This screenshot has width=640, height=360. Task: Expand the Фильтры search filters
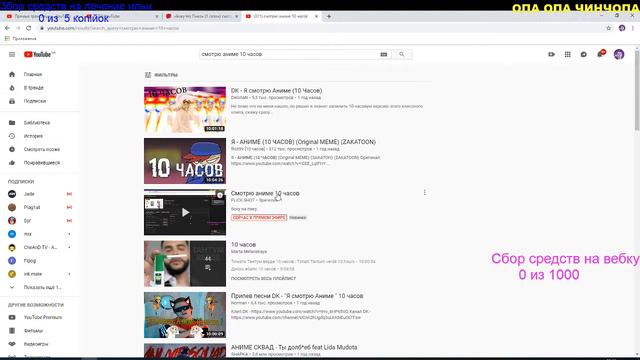coord(161,75)
